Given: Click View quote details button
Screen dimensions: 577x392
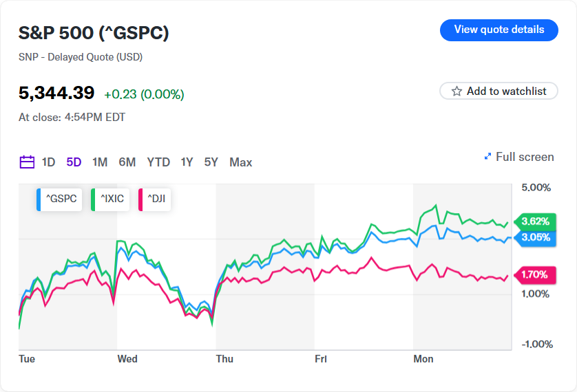Looking at the screenshot, I should click(x=499, y=30).
